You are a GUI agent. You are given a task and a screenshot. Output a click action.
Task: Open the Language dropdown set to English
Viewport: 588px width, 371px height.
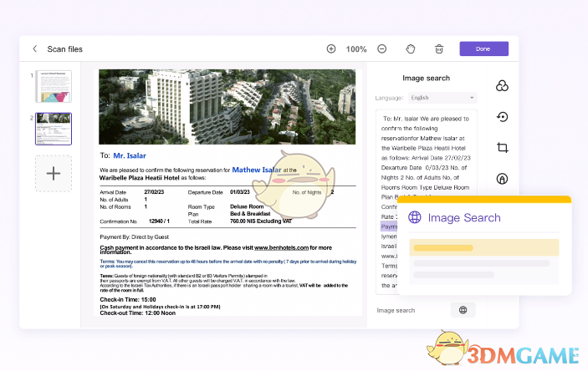442,98
